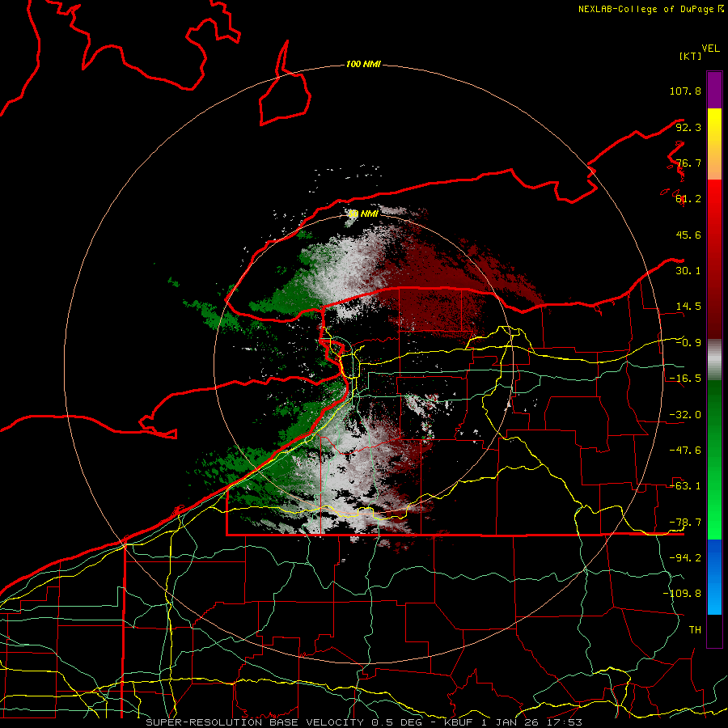Click the 107.8 legend value
Screen dimensions: 728x728
pos(685,91)
